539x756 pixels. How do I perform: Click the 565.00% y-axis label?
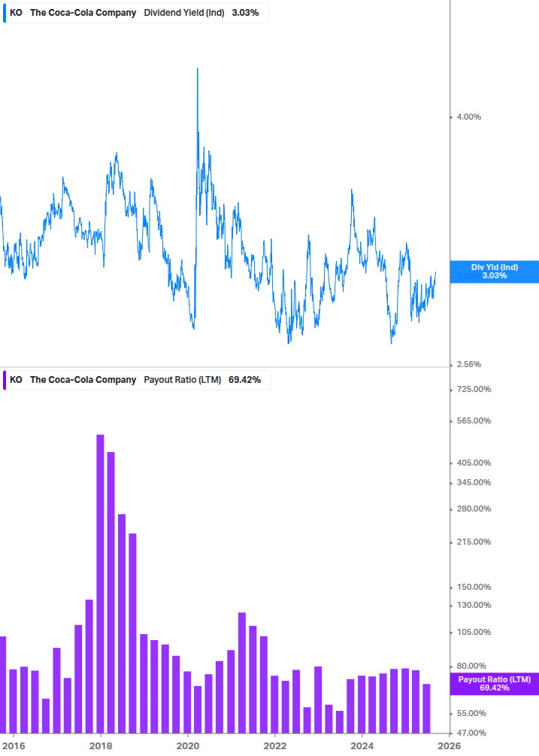click(474, 421)
